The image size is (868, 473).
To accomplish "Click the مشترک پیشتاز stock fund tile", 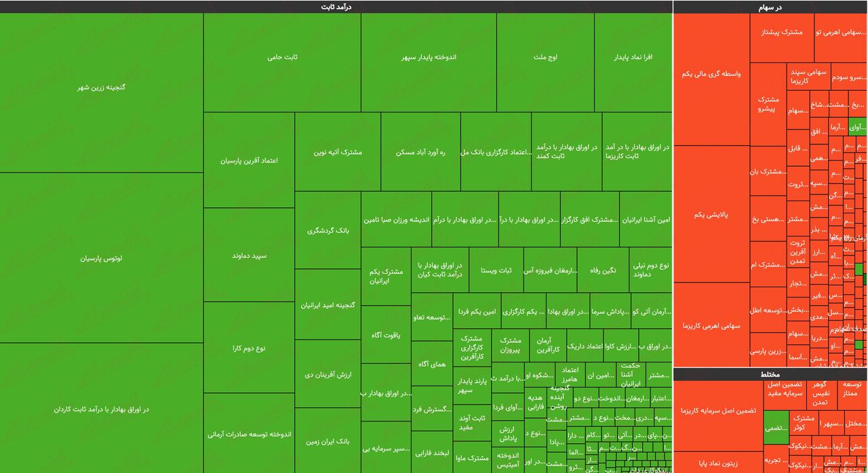I will tap(782, 32).
